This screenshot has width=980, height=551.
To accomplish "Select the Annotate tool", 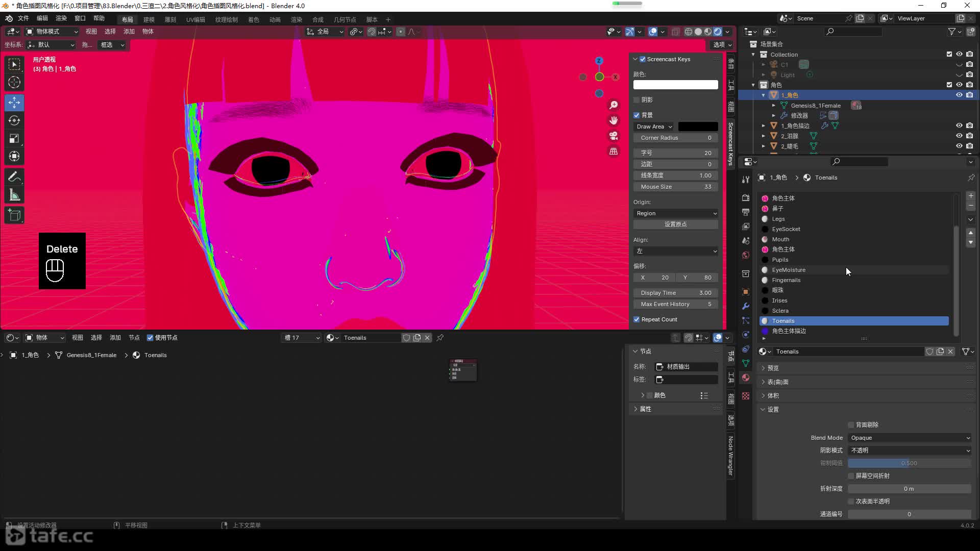I will click(x=14, y=177).
